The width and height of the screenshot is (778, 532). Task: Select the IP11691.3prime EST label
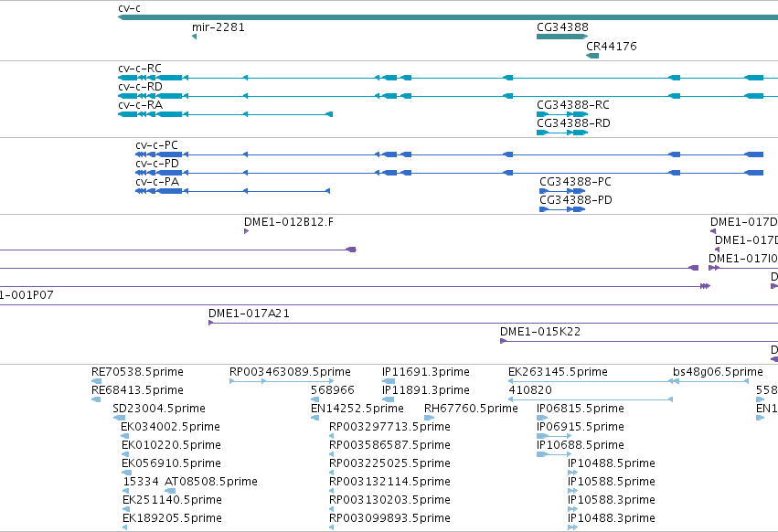(x=426, y=372)
